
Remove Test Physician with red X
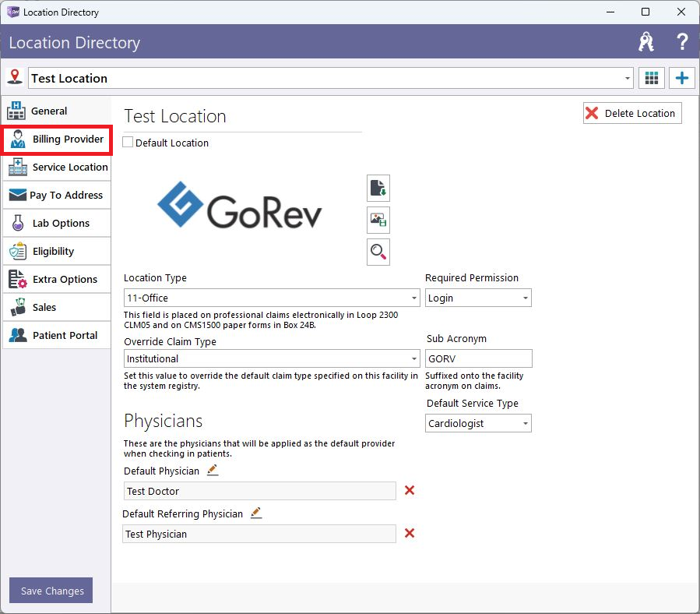coord(410,533)
